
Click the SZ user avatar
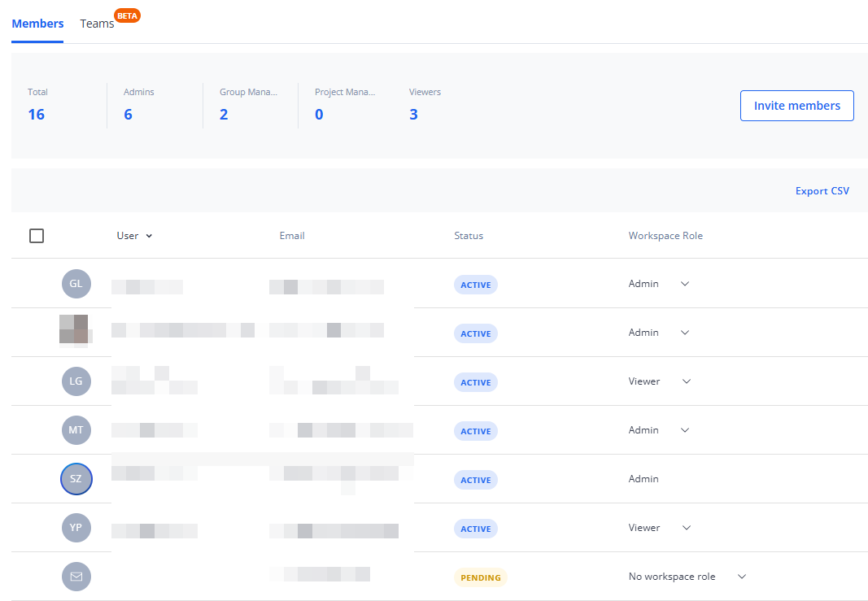(76, 479)
